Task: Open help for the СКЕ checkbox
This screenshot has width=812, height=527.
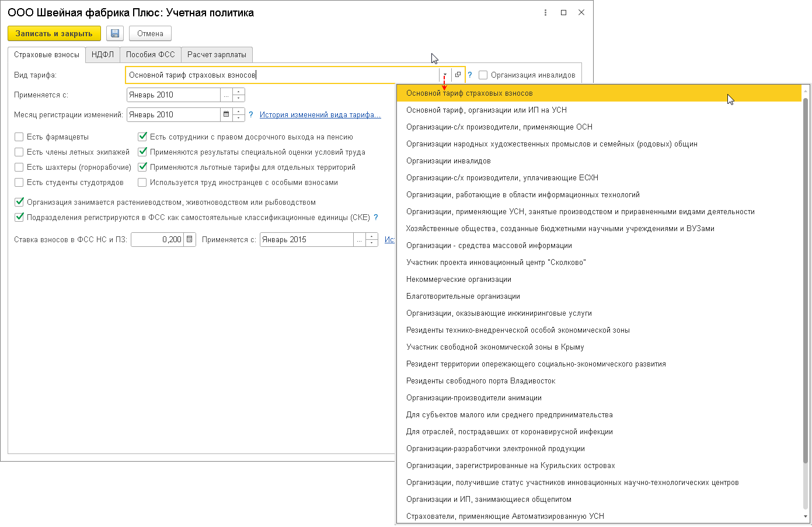Action: [x=376, y=217]
